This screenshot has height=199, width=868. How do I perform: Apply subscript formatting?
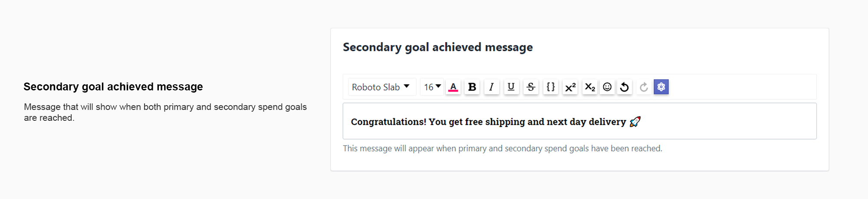pyautogui.click(x=589, y=87)
